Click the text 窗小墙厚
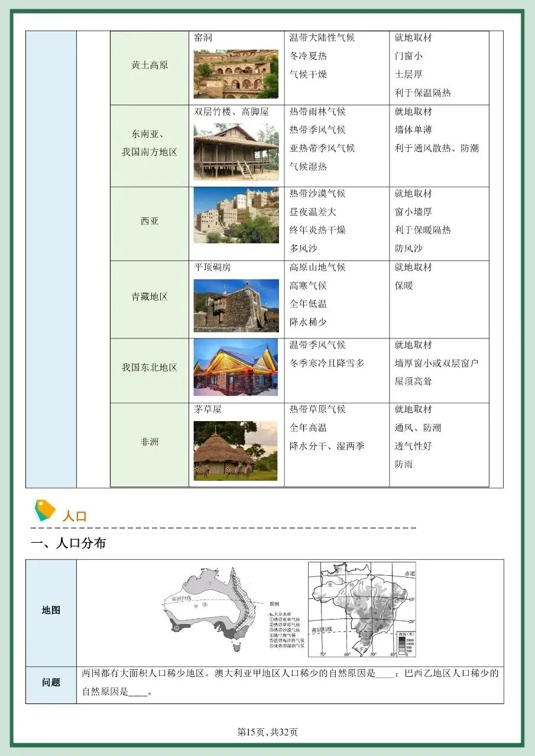535x756 pixels. [413, 212]
